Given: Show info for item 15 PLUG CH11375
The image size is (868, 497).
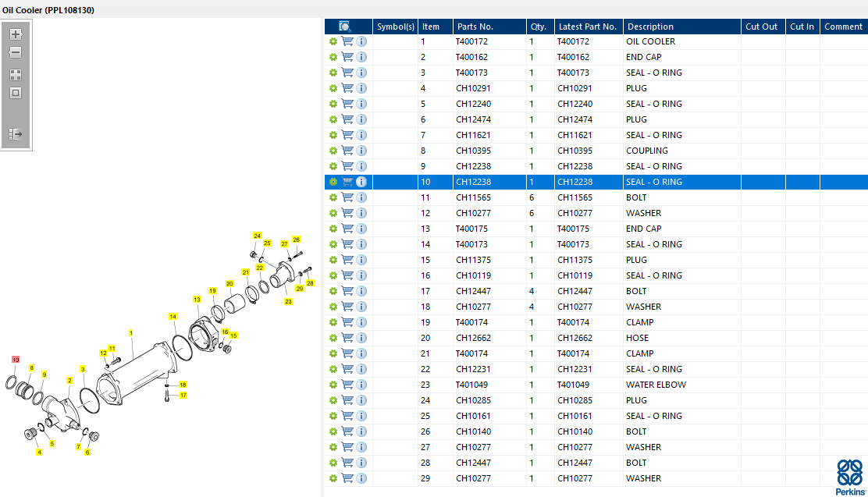Looking at the screenshot, I should click(x=361, y=260).
